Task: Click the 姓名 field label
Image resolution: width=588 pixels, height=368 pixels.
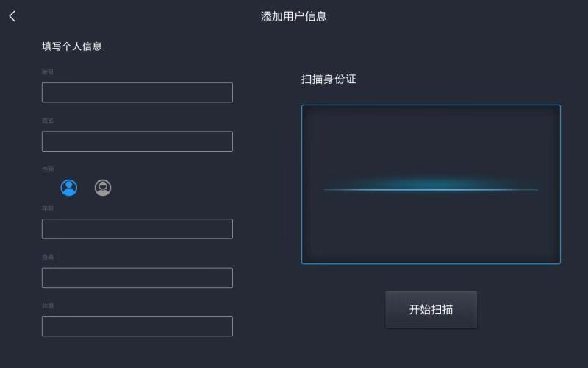Action: (47, 120)
